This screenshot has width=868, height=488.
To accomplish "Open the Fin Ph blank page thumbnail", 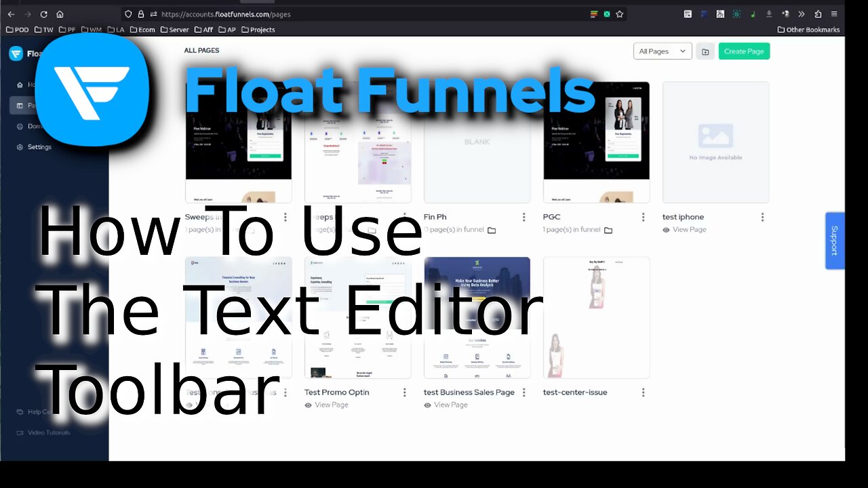I will [477, 142].
